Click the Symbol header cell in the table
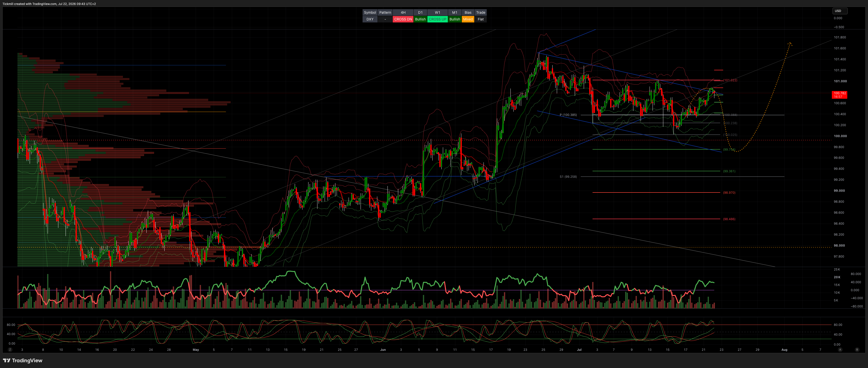868x368 pixels. [x=370, y=12]
